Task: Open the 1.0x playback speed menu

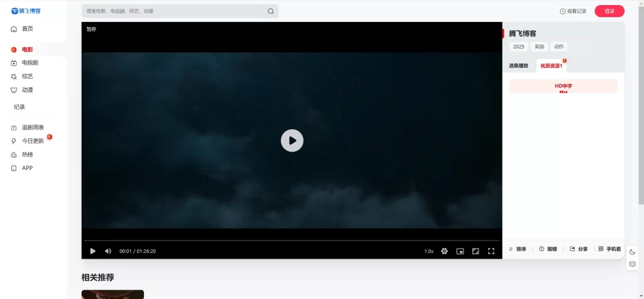Action: point(428,251)
